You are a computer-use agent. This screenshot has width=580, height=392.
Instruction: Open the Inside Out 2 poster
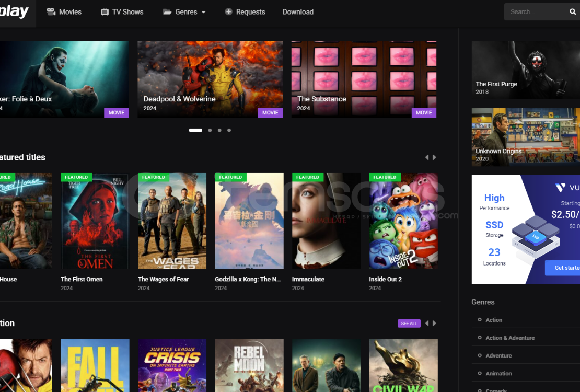(x=403, y=221)
